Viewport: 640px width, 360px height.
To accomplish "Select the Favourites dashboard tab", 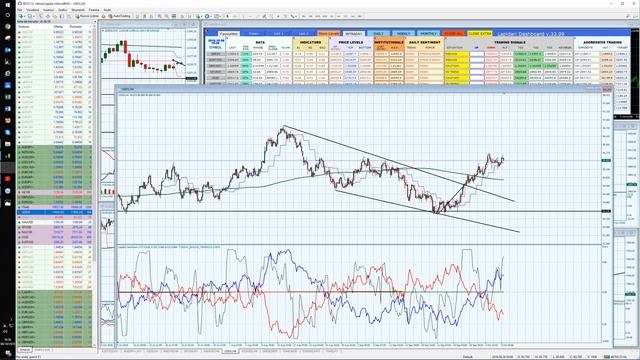I will click(229, 33).
